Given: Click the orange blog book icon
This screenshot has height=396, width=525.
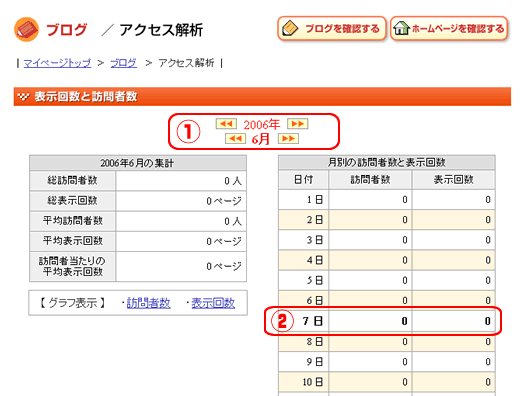Looking at the screenshot, I should coord(26,29).
